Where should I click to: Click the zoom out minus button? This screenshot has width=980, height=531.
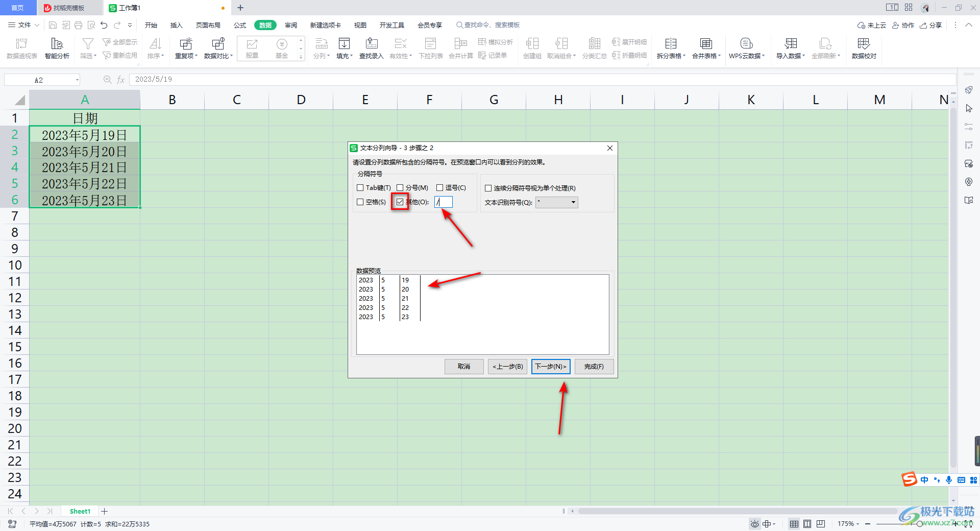pyautogui.click(x=868, y=524)
